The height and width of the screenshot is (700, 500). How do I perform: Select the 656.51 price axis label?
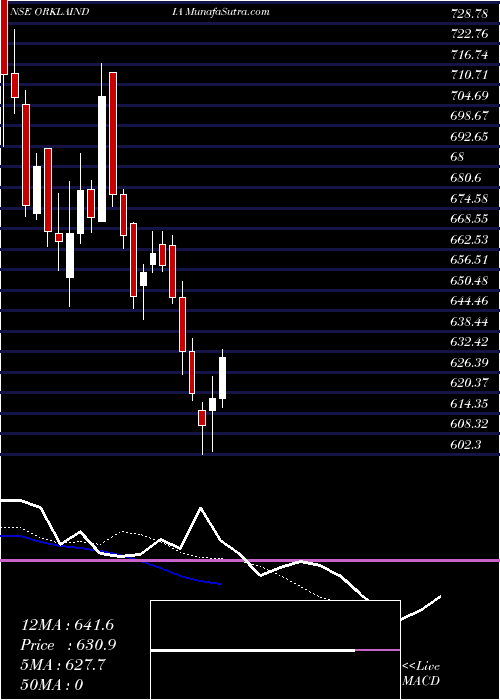click(x=469, y=259)
